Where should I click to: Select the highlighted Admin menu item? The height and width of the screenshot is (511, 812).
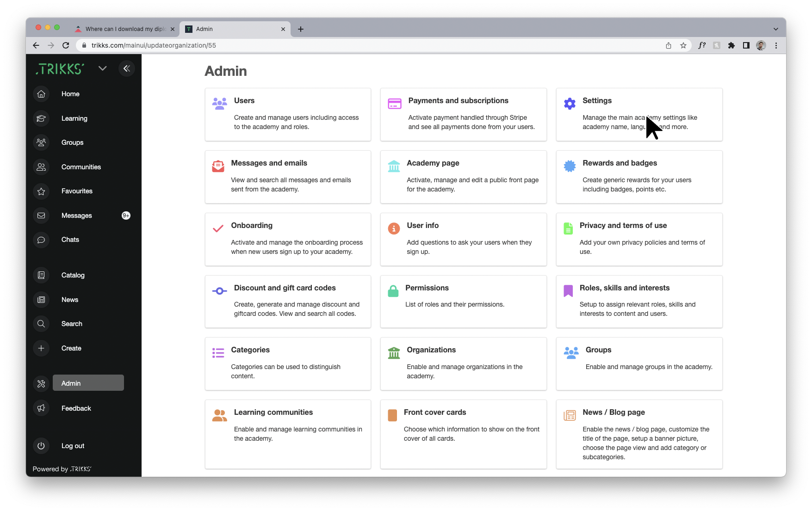[88, 383]
